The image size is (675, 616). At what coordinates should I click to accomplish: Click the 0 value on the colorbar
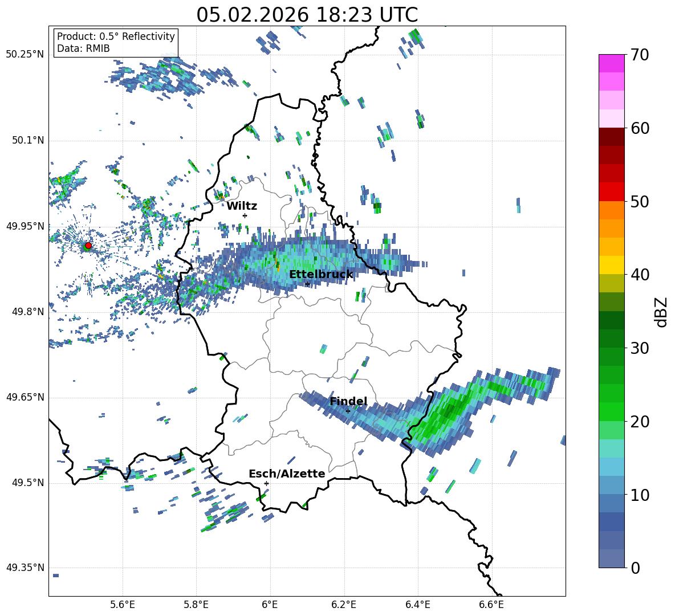(635, 568)
